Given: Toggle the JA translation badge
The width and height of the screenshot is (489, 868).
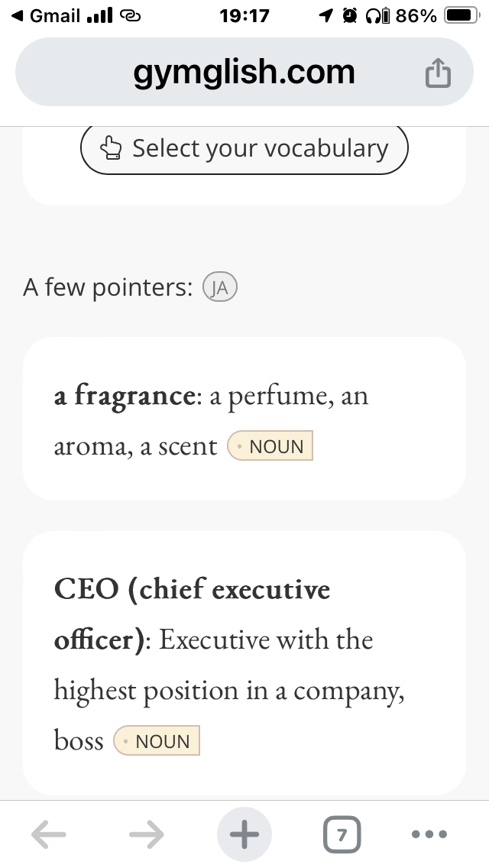Looking at the screenshot, I should pos(220,287).
